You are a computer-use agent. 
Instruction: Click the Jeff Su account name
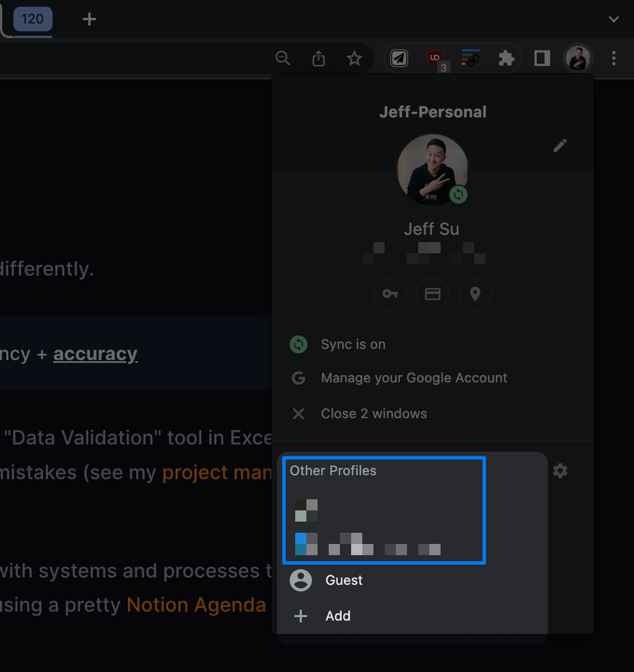click(x=432, y=229)
